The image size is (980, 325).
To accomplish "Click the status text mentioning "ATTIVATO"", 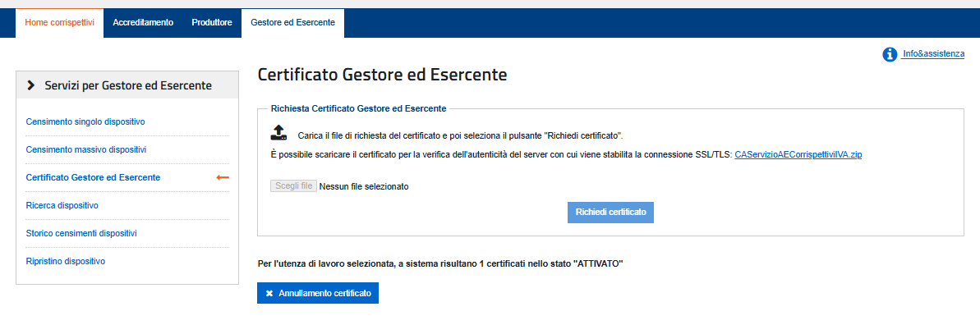I will (441, 263).
